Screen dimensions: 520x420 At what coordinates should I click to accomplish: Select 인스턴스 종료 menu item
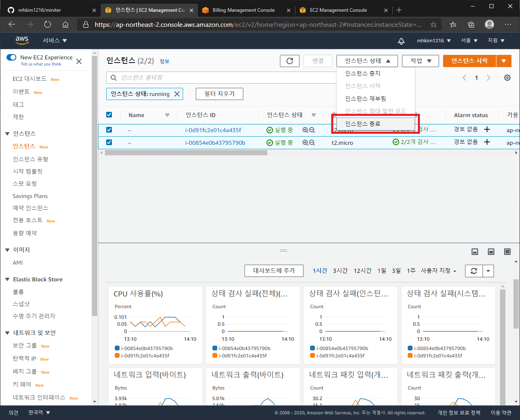point(376,124)
